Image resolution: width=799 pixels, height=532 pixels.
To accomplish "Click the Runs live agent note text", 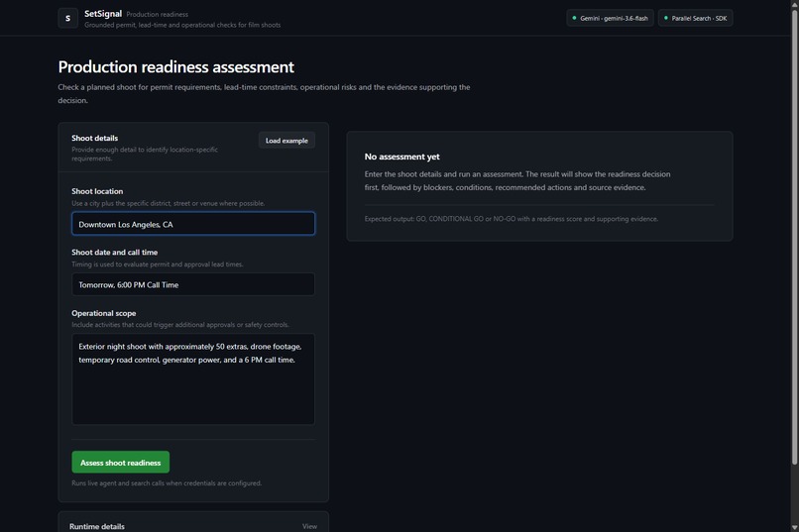I will point(167,483).
